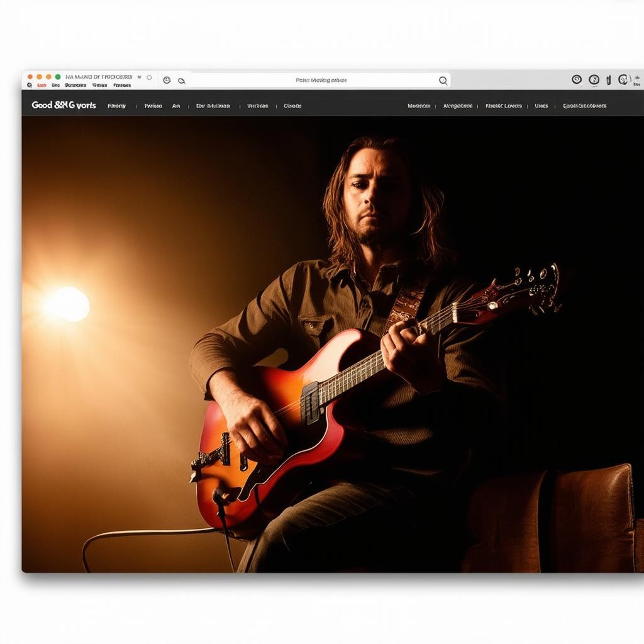Select the "Vinties" item in site navigation
Image resolution: width=644 pixels, height=644 pixels.
[x=258, y=106]
